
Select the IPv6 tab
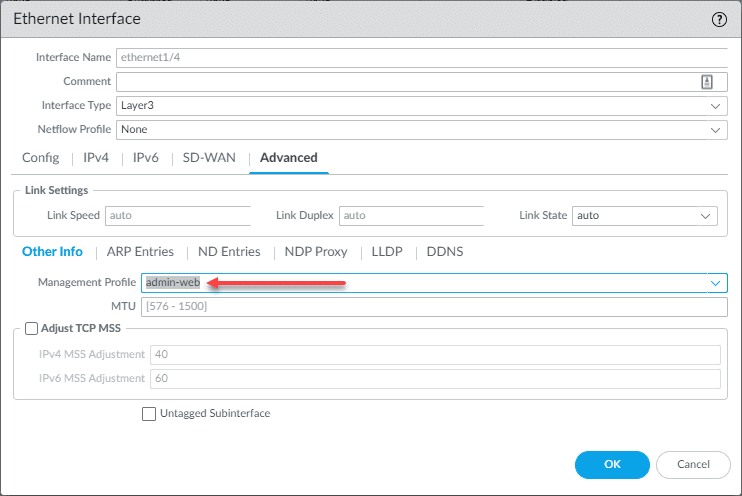144,158
